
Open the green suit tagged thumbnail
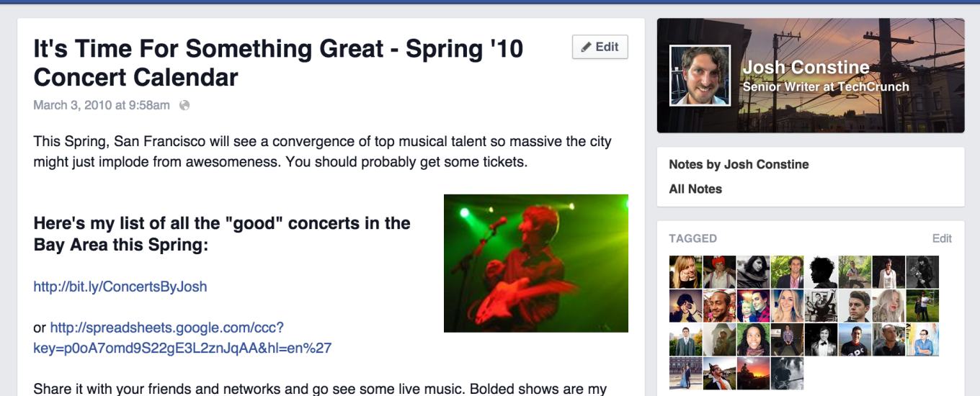click(x=685, y=340)
